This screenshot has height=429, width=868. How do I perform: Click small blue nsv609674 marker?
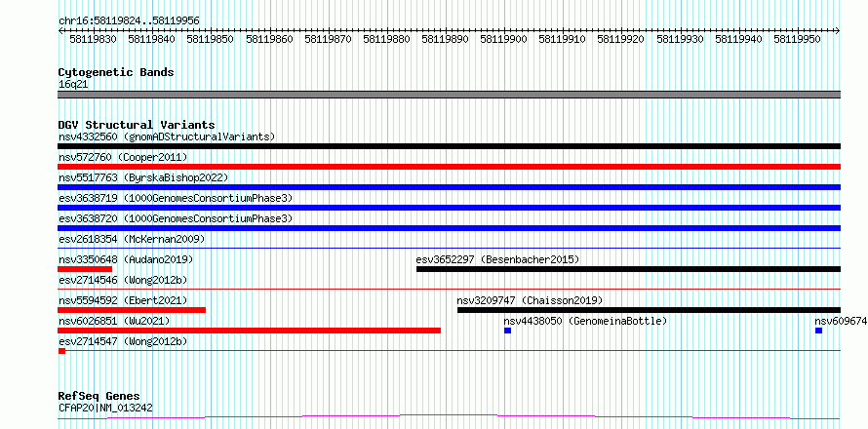(x=818, y=331)
